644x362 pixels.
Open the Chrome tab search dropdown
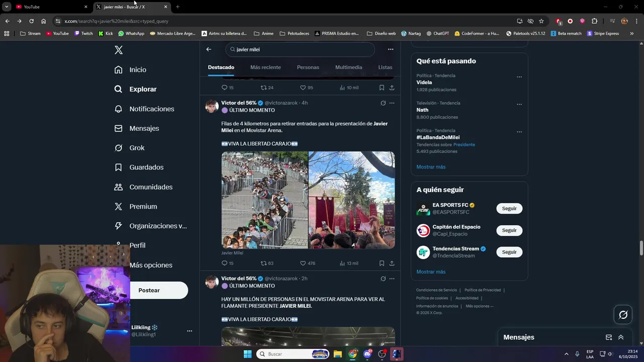point(7,7)
